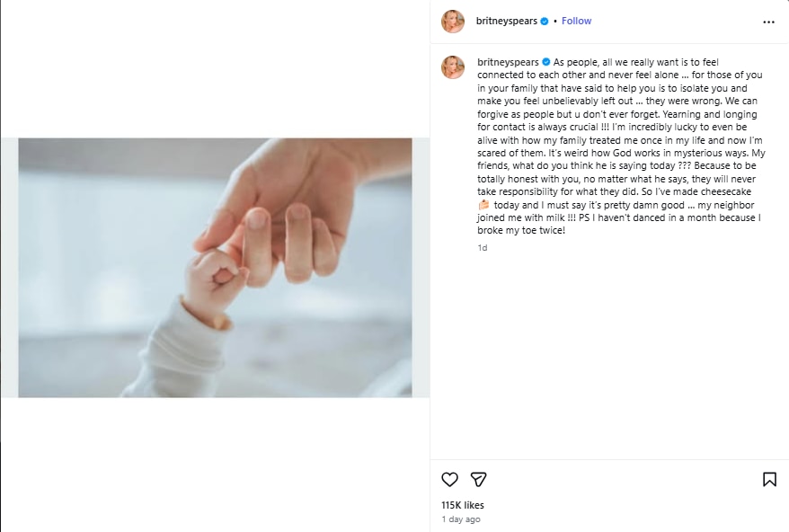Save the post with the bookmark icon
This screenshot has height=532, width=789.
(x=769, y=480)
